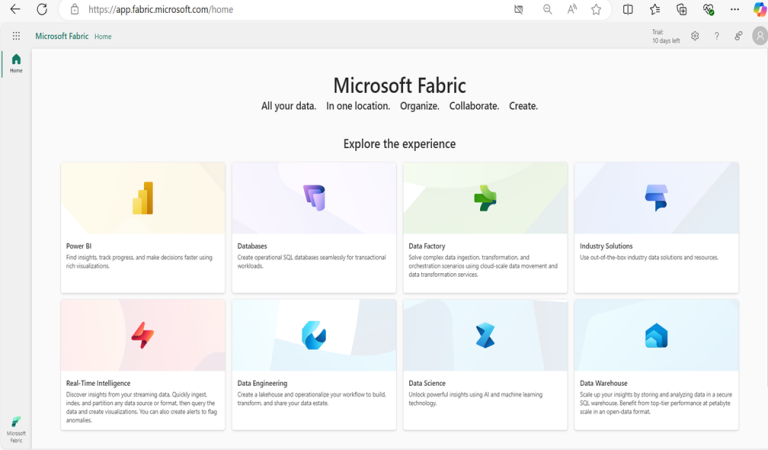Add page to favorites with star icon
The height and width of the screenshot is (450, 768).
tap(596, 9)
